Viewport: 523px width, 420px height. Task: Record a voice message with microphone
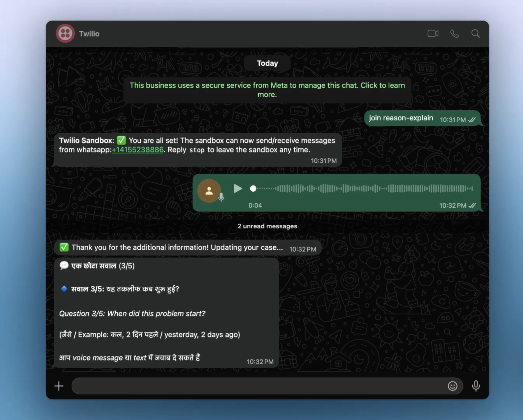coord(476,386)
